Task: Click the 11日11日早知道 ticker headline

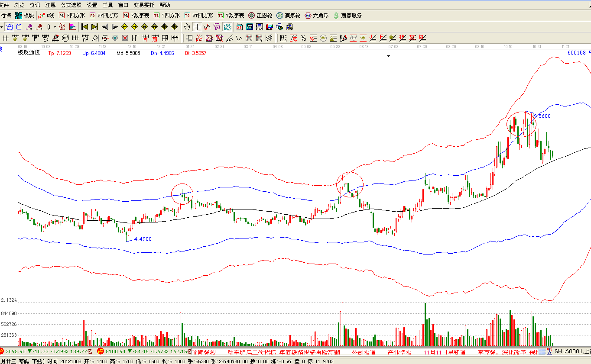Action: pos(445,352)
